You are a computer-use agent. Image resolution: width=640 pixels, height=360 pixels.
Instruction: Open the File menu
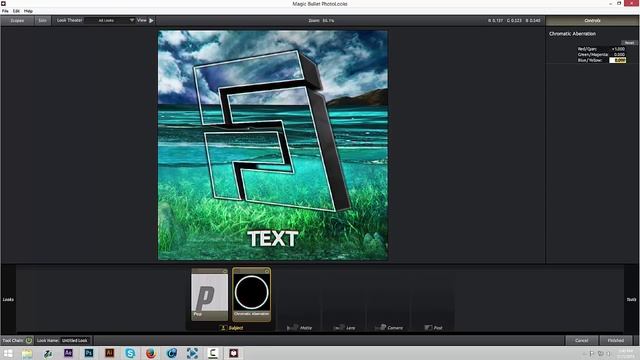tap(5, 11)
